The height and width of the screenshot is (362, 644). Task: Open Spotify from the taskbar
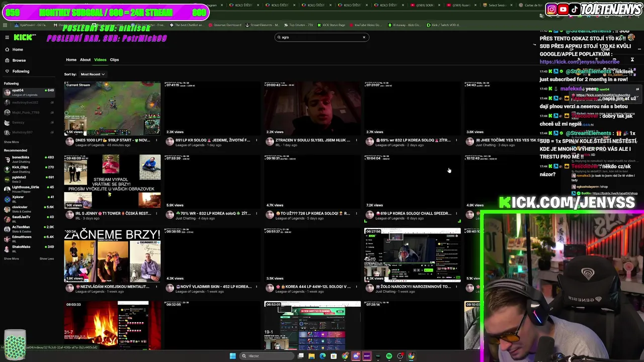(x=389, y=356)
